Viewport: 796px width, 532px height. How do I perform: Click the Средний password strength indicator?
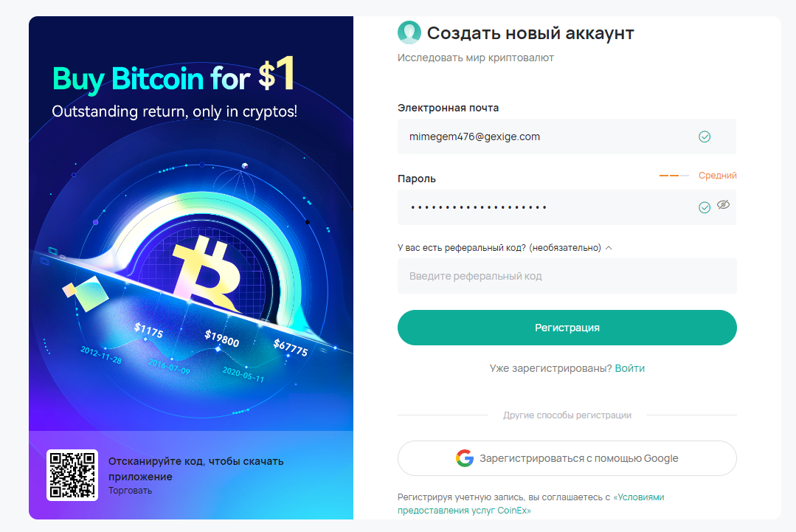point(717,176)
